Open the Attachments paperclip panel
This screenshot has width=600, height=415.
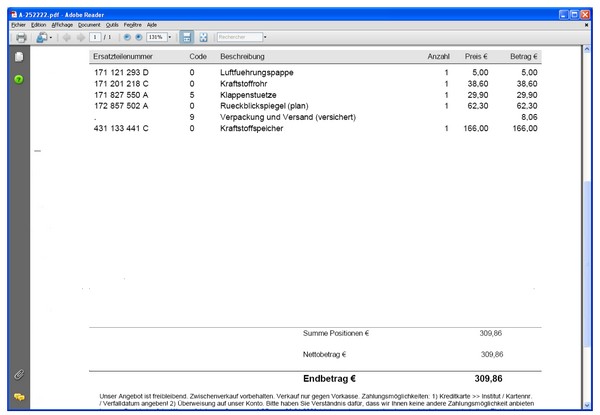[18, 374]
